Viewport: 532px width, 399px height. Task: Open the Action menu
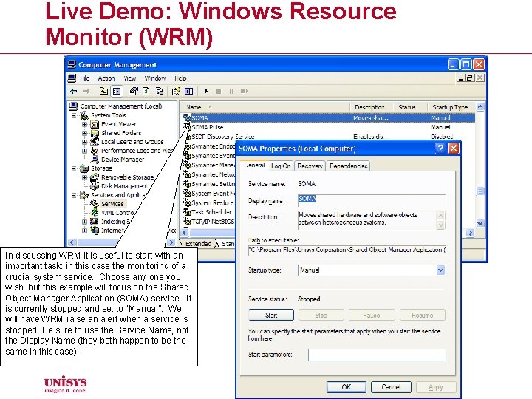click(106, 78)
